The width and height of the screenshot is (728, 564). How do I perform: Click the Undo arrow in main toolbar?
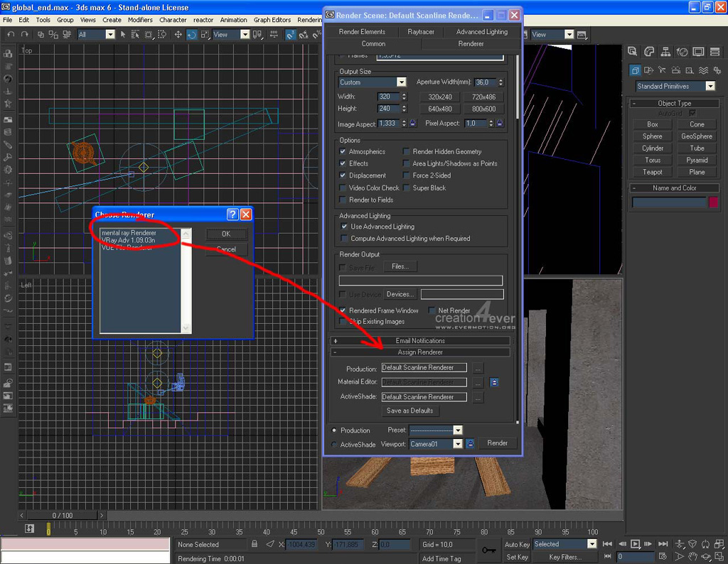(x=11, y=34)
